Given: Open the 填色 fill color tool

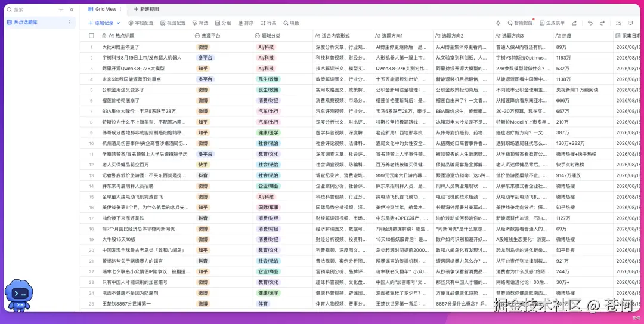Looking at the screenshot, I should 291,23.
